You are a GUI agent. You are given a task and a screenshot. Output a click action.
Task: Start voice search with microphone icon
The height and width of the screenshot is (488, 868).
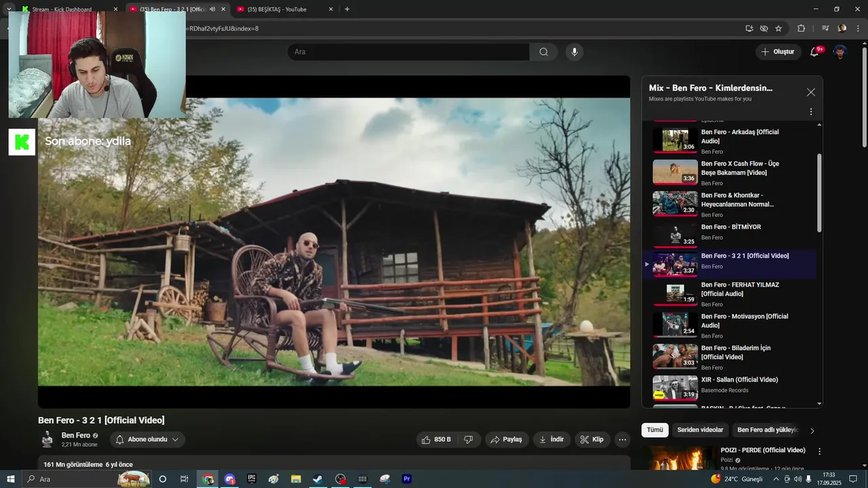[574, 52]
